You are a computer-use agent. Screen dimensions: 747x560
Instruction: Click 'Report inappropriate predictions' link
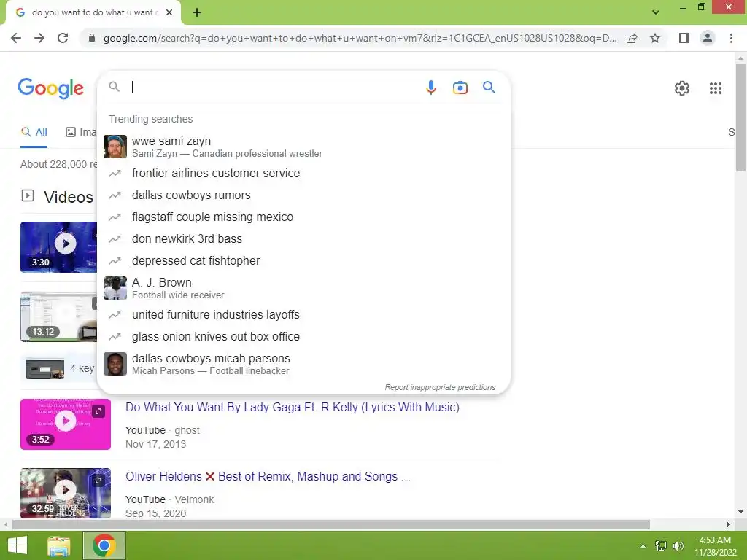[x=440, y=388]
